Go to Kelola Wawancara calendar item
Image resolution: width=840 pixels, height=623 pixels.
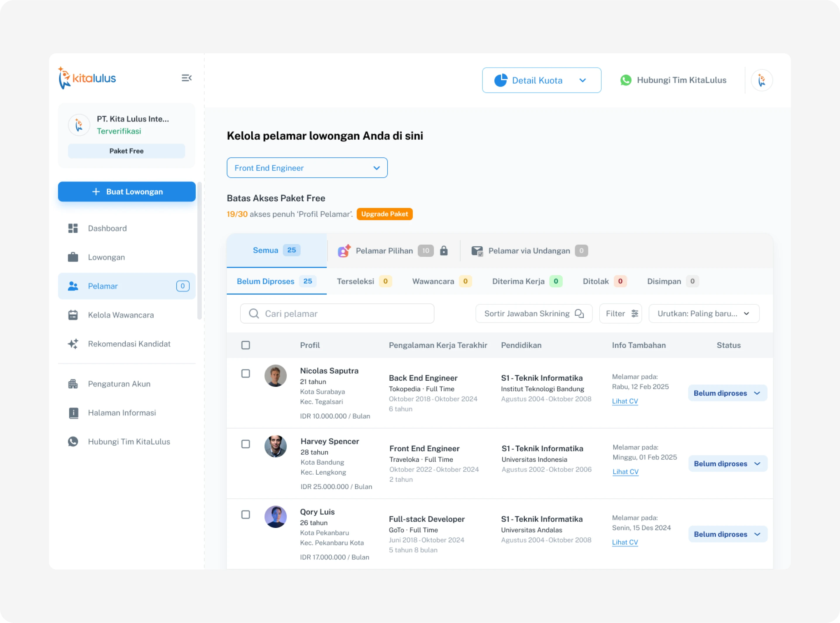73,315
